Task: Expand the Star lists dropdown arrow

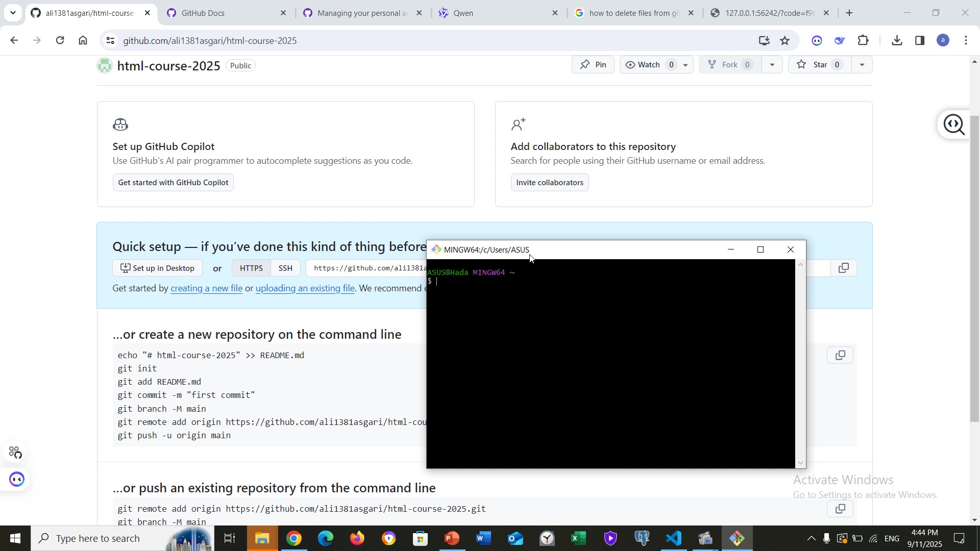Action: (x=862, y=65)
